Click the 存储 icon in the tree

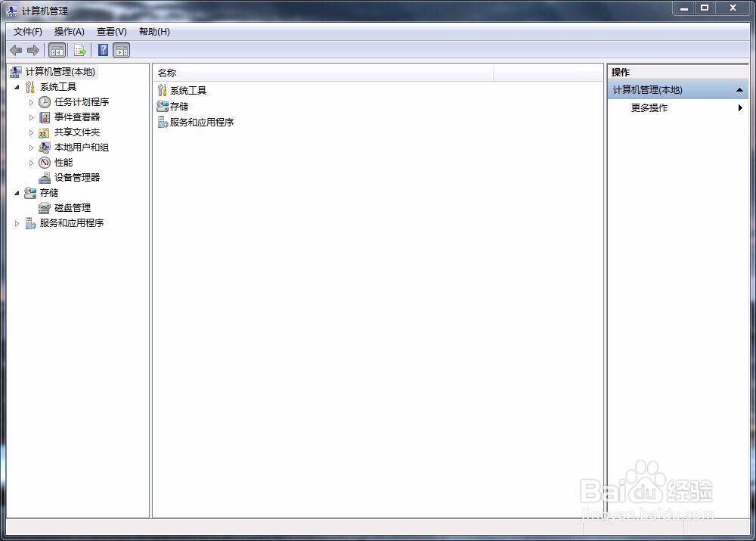click(x=30, y=192)
